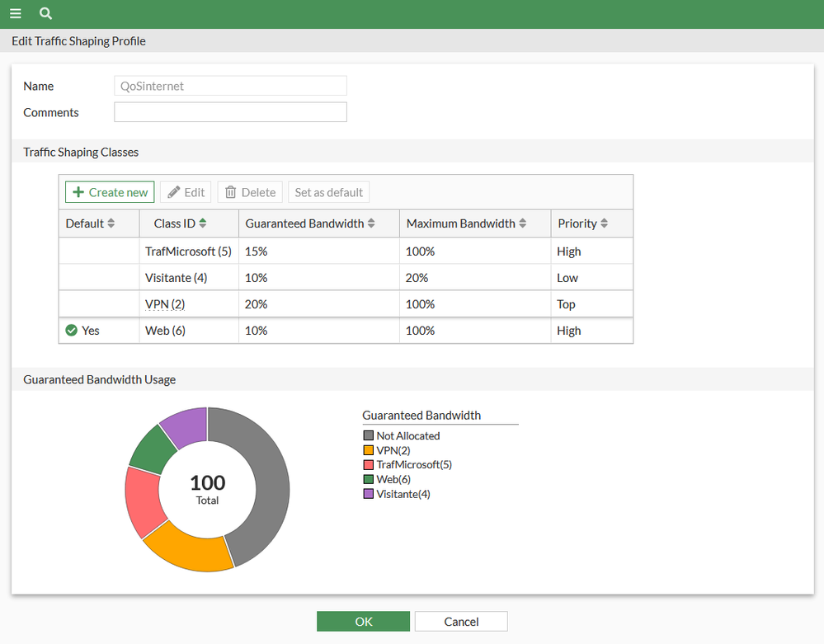The width and height of the screenshot is (824, 644).
Task: Click into the Comments text field
Action: pyautogui.click(x=230, y=112)
